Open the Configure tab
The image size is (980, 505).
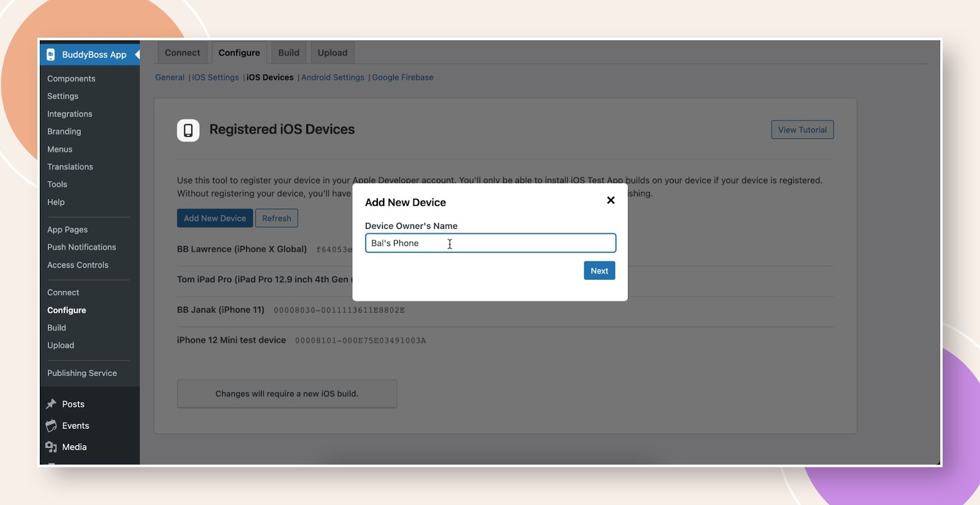(239, 53)
